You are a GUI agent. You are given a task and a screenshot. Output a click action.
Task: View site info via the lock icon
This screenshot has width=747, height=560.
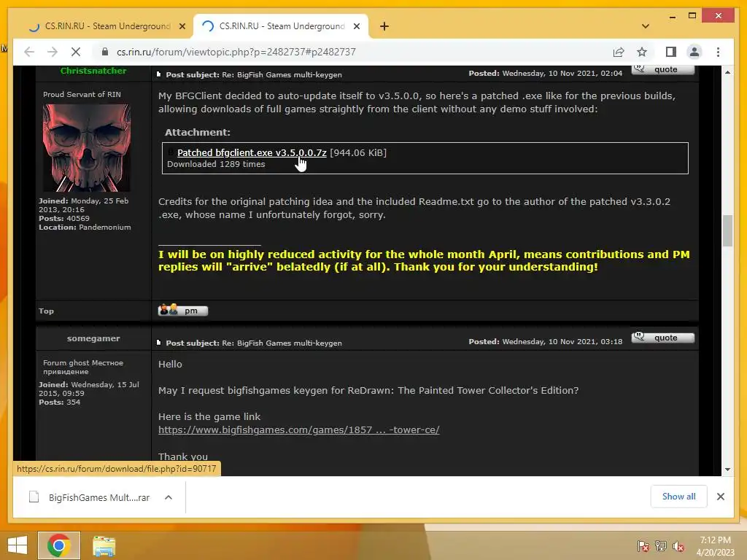[x=105, y=52]
